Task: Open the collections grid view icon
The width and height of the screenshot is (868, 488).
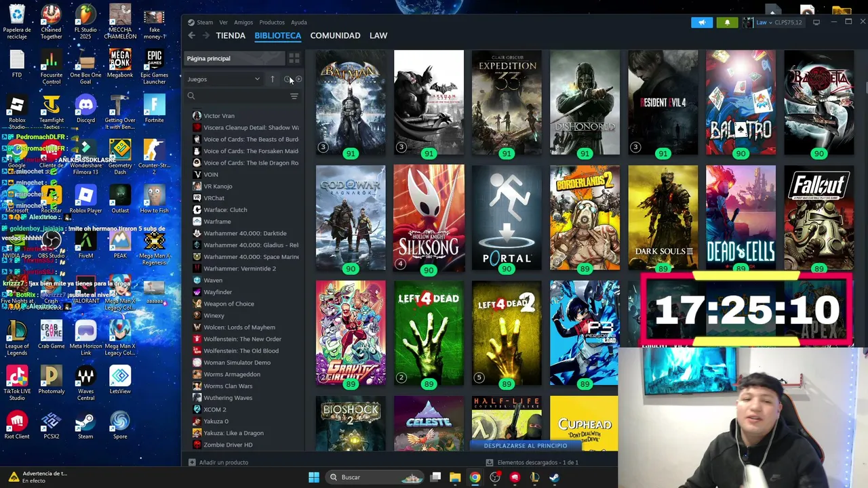Action: [x=294, y=58]
